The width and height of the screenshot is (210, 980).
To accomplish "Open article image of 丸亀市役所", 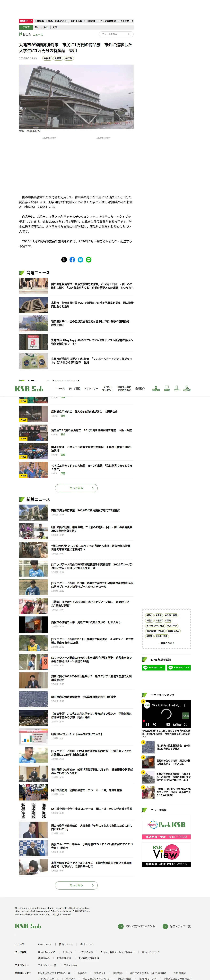I will click(76, 97).
